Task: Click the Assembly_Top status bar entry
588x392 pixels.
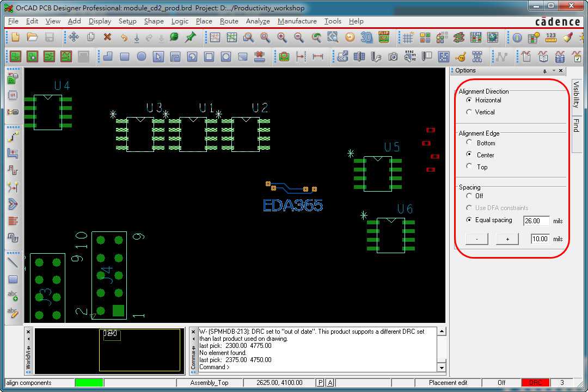Action: coord(209,383)
